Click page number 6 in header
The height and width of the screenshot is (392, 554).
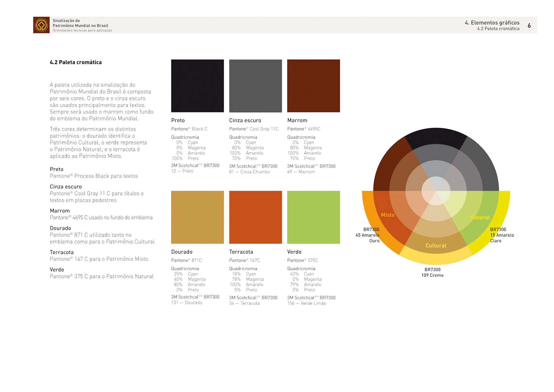(529, 25)
